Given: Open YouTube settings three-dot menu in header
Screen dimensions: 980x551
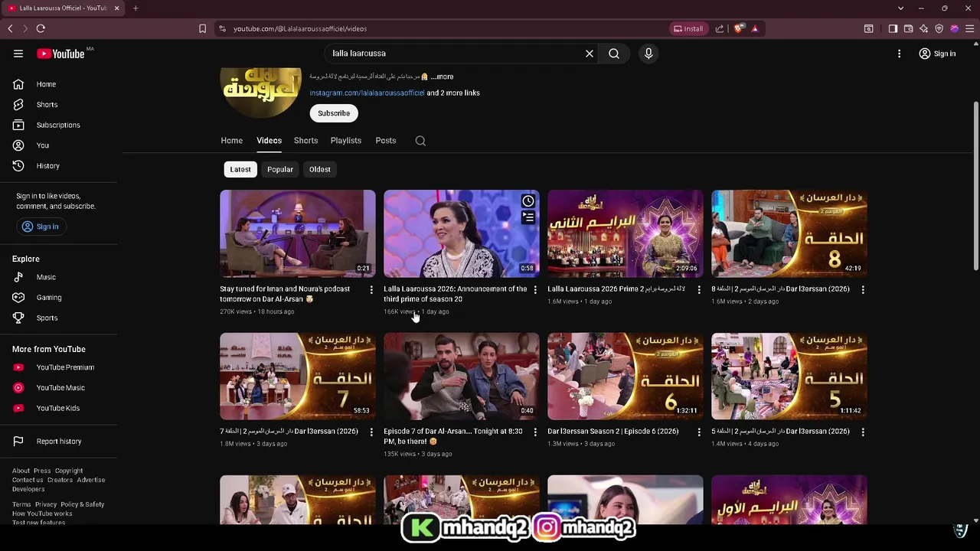Looking at the screenshot, I should (x=900, y=54).
